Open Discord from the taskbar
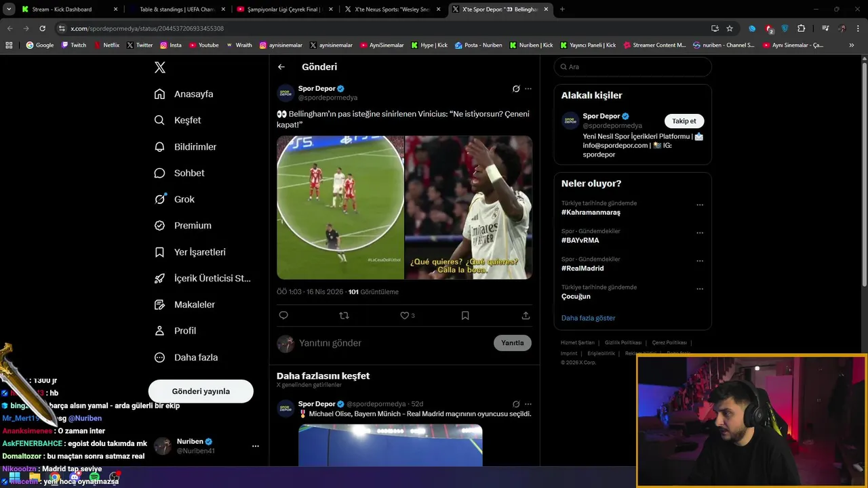The height and width of the screenshot is (488, 868). 75,478
